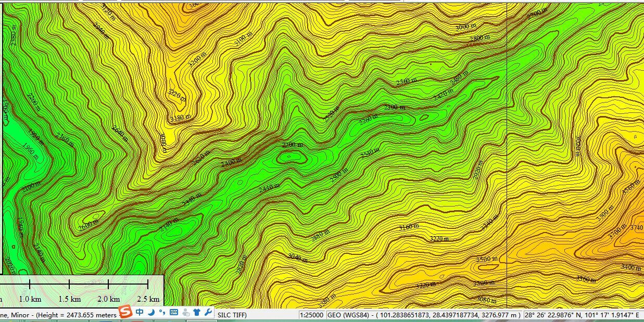Click the 1.0 km scale bar label
The width and height of the screenshot is (644, 322).
point(30,299)
